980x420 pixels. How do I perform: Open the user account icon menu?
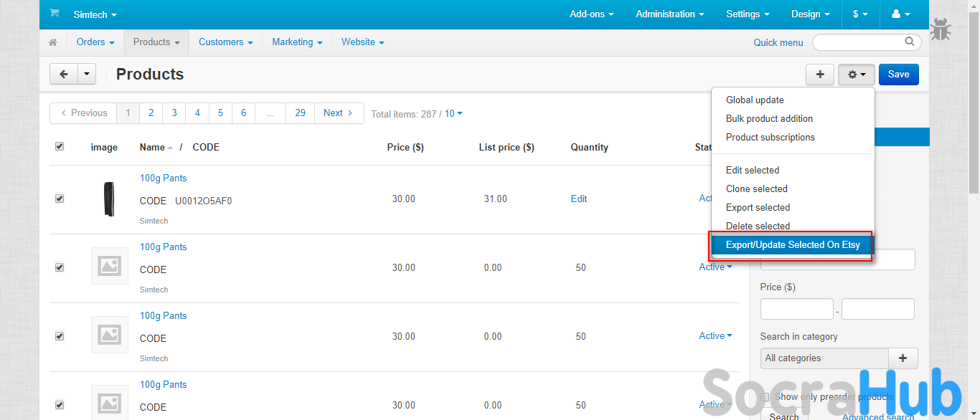click(x=900, y=14)
